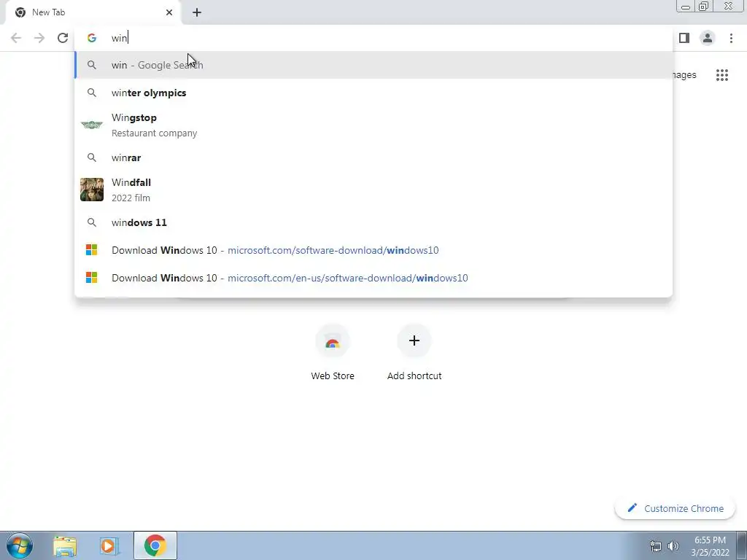Click the browser Back arrow

click(x=16, y=38)
